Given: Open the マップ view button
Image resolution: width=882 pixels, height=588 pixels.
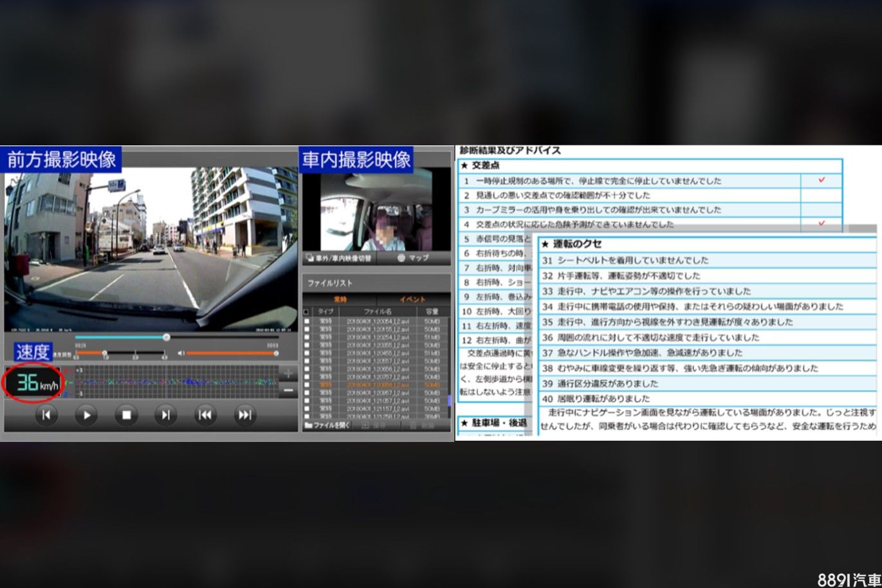Looking at the screenshot, I should point(413,258).
